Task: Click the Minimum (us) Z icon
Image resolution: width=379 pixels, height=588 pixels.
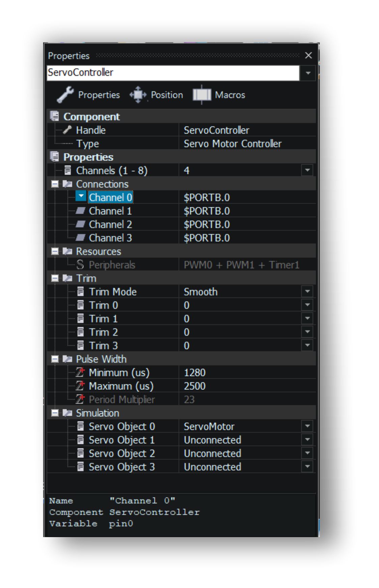Action: point(80,372)
